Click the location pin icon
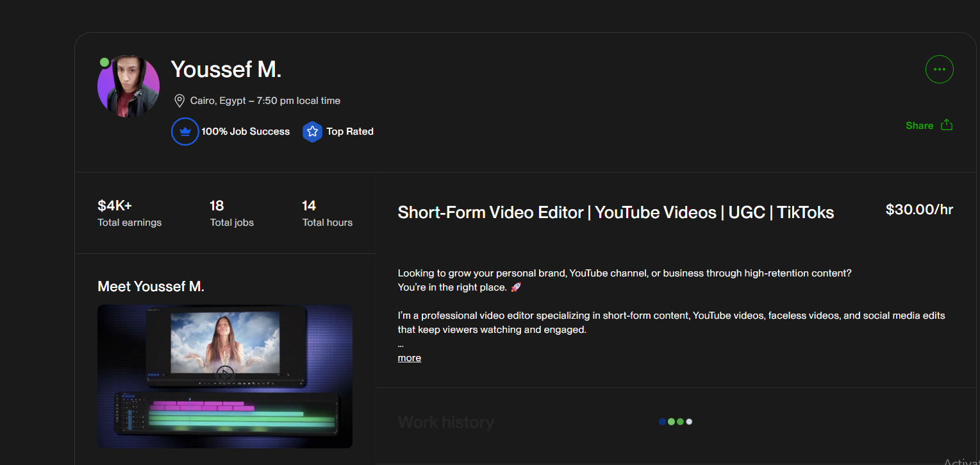Screen dimensions: 980x465 [179, 101]
